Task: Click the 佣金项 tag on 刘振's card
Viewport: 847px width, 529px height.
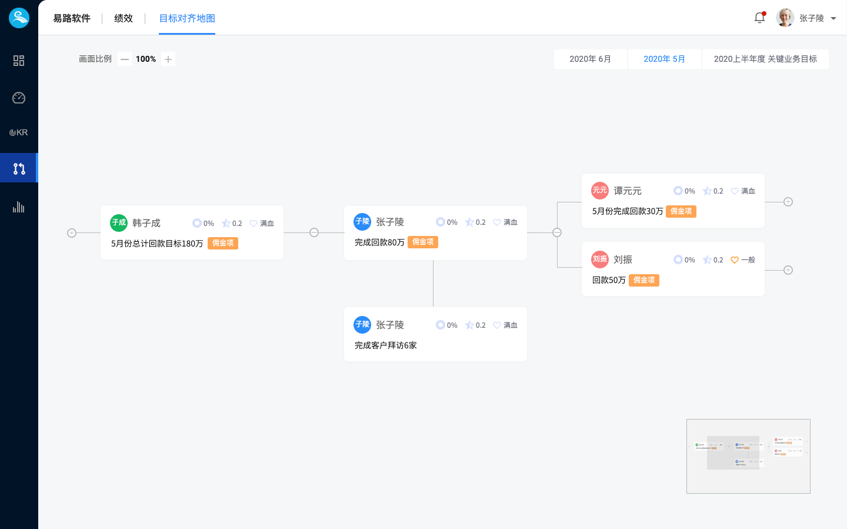Action: tap(644, 280)
